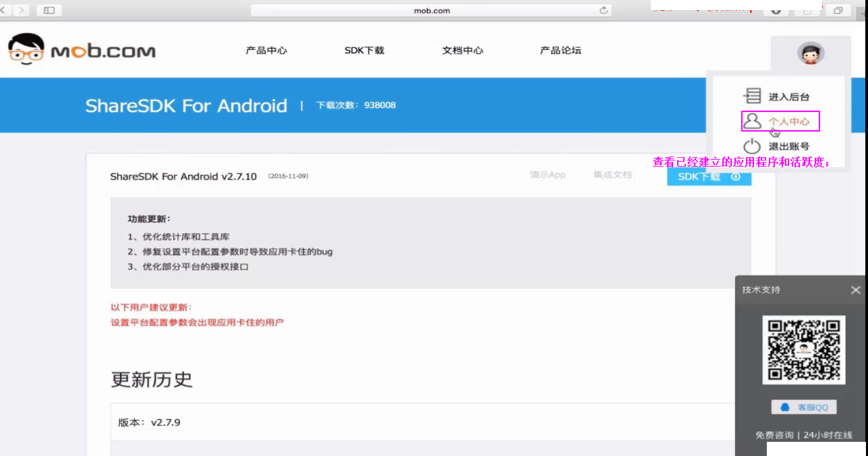Image resolution: width=868 pixels, height=456 pixels.
Task: Open SDK下载 navigation menu
Action: (x=364, y=51)
